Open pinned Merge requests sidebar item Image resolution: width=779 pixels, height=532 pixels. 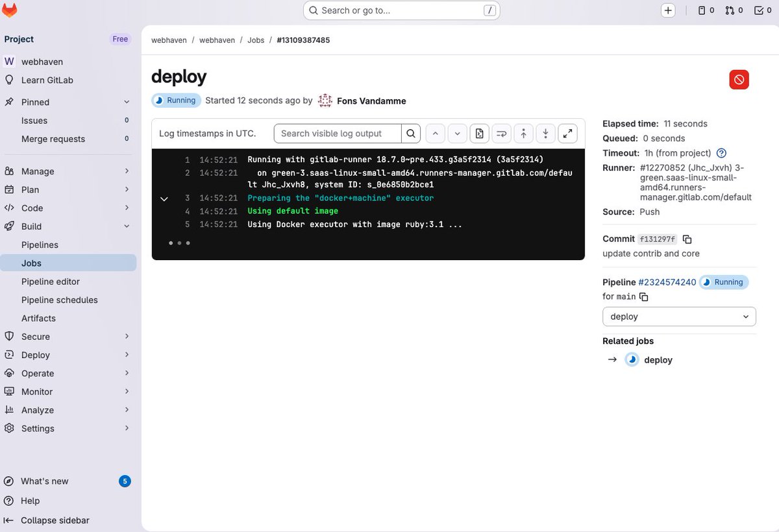pyautogui.click(x=68, y=139)
